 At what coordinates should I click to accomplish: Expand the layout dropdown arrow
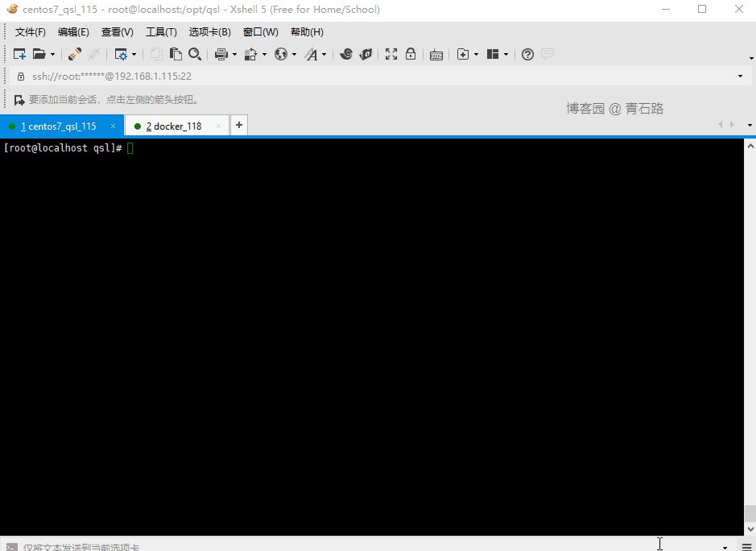coord(506,55)
